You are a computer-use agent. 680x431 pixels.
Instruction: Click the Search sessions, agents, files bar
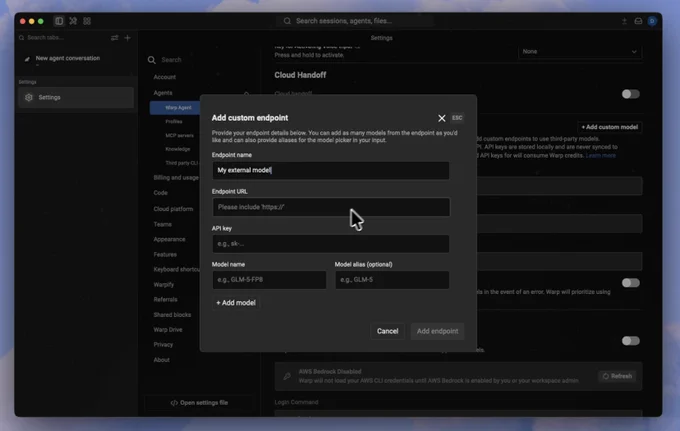pyautogui.click(x=355, y=21)
